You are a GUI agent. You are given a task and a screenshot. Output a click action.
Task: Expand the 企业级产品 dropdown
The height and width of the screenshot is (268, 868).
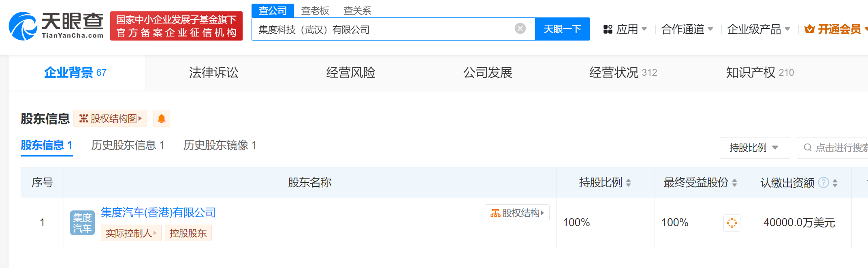point(758,29)
